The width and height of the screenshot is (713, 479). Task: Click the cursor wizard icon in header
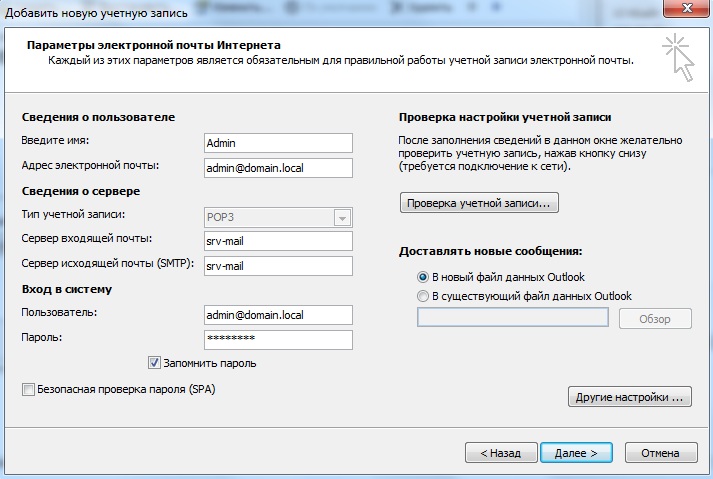[x=677, y=55]
